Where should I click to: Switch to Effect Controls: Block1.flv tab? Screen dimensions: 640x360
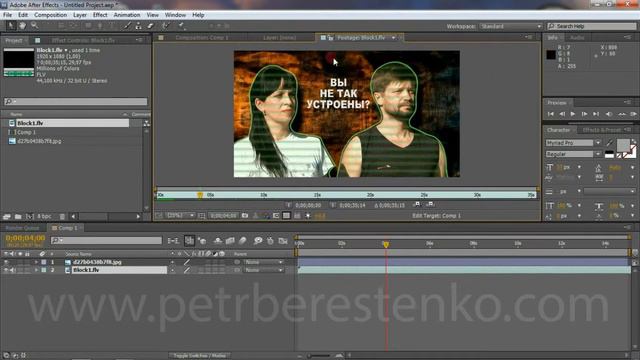pyautogui.click(x=83, y=40)
